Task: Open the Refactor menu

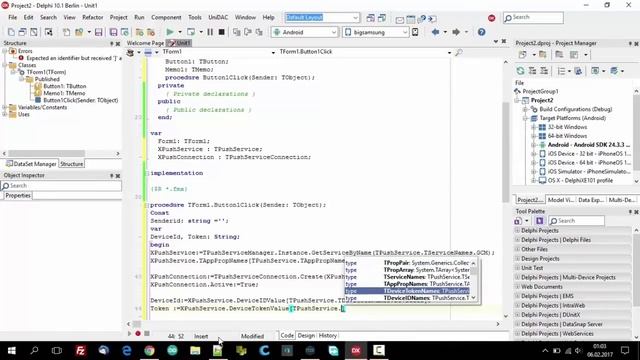Action: pos(93,18)
